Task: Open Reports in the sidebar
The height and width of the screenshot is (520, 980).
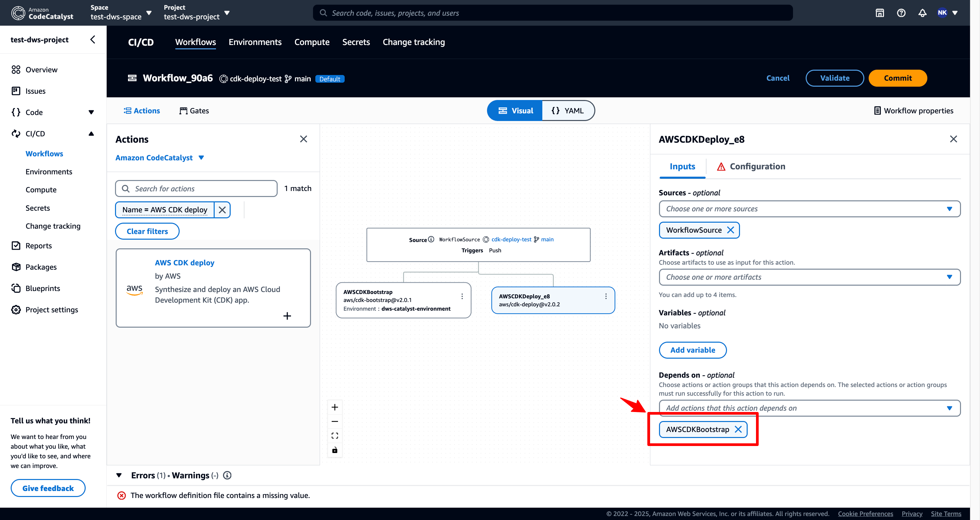Action: tap(38, 246)
